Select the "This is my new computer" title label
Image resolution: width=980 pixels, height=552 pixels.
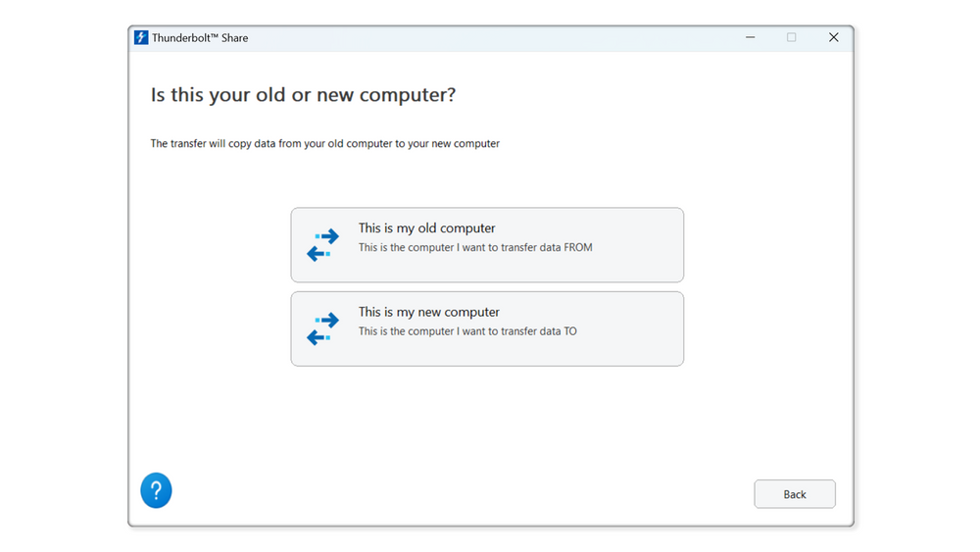(428, 312)
